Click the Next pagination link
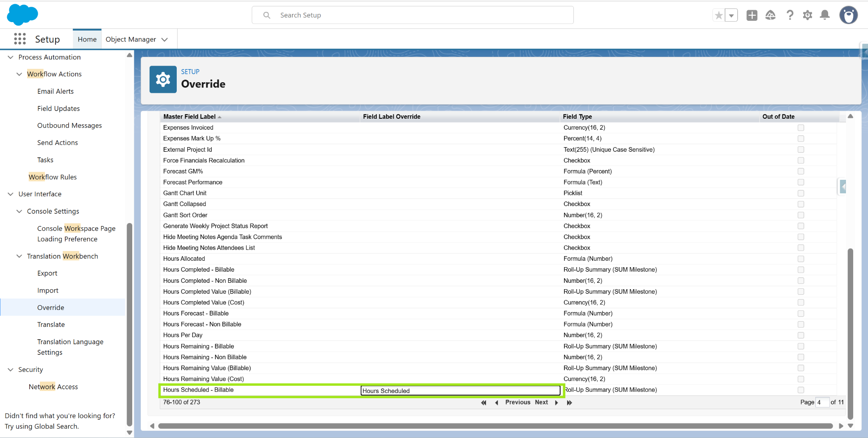The height and width of the screenshot is (438, 868). click(541, 402)
